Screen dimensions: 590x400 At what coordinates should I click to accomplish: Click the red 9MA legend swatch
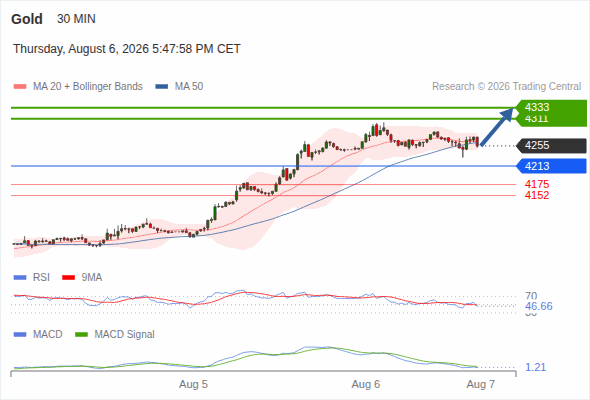[x=68, y=278]
